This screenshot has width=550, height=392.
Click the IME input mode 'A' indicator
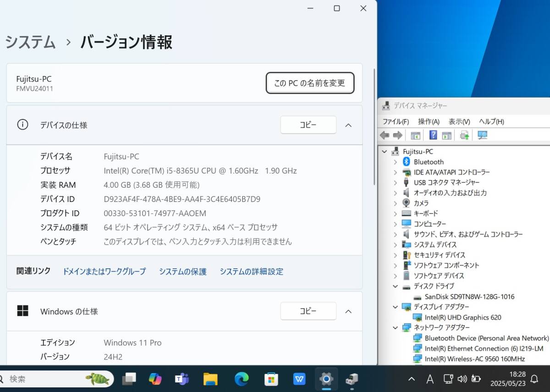click(x=430, y=379)
